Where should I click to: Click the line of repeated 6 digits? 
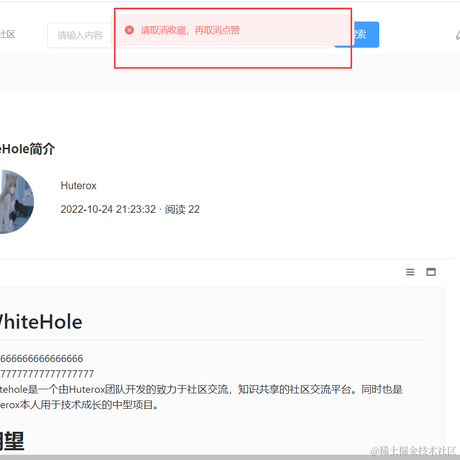(x=42, y=359)
